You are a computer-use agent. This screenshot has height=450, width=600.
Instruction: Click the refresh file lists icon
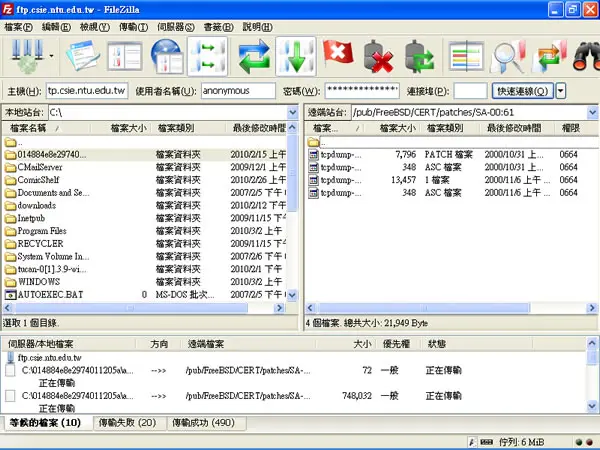coord(254,57)
